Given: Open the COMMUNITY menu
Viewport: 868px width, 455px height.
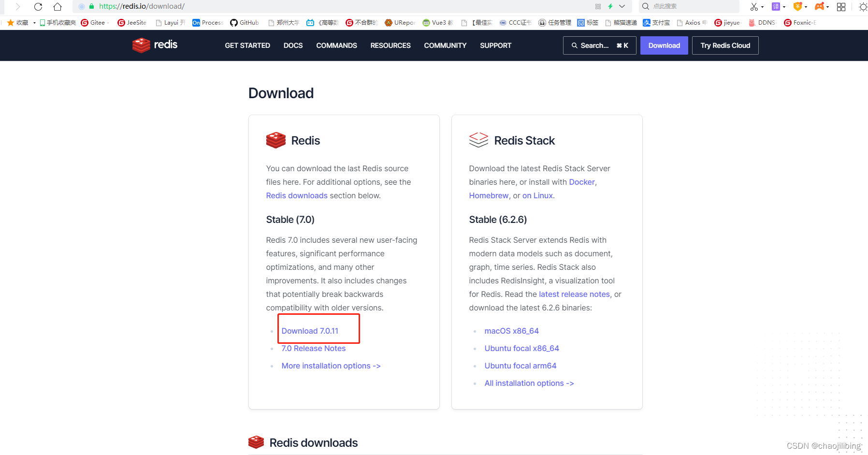Looking at the screenshot, I should (445, 45).
